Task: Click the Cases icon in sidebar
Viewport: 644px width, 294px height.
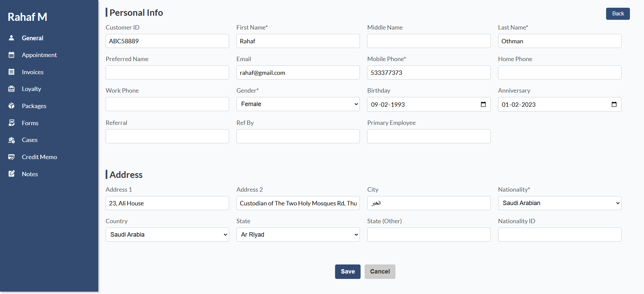Action: pyautogui.click(x=11, y=140)
